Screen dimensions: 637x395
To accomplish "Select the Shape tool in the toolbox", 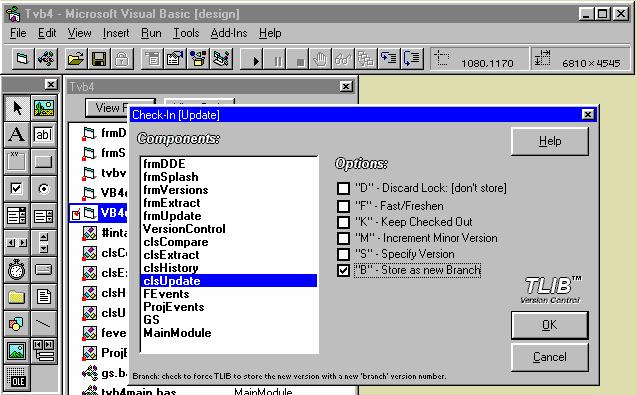I will [x=17, y=323].
